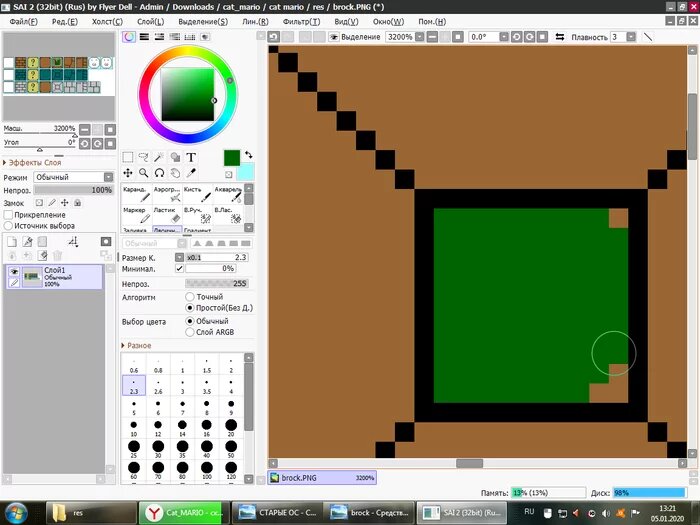700x525 pixels.
Task: Clear the layer with the eraser button
Action: click(x=42, y=255)
